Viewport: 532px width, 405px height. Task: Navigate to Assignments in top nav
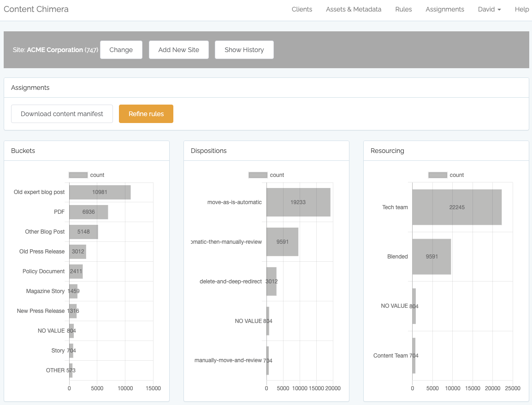pos(445,9)
